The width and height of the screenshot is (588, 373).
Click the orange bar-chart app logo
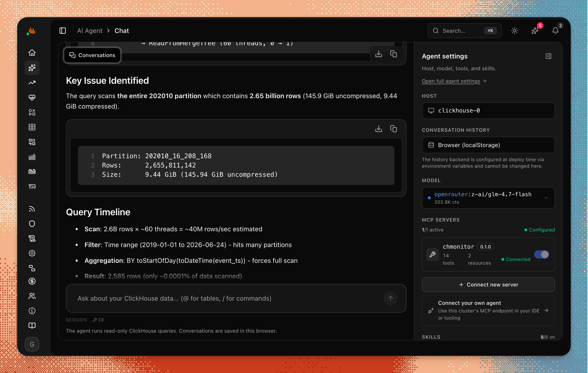point(31,31)
